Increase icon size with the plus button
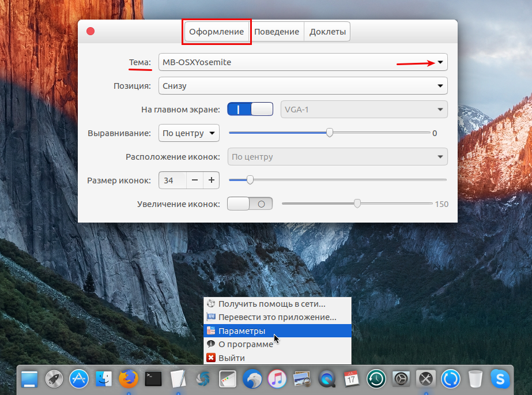 (x=212, y=180)
